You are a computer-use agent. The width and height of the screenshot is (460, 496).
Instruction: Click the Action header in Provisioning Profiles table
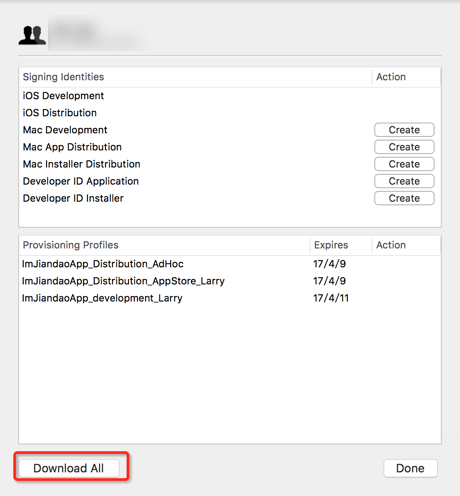click(x=391, y=245)
